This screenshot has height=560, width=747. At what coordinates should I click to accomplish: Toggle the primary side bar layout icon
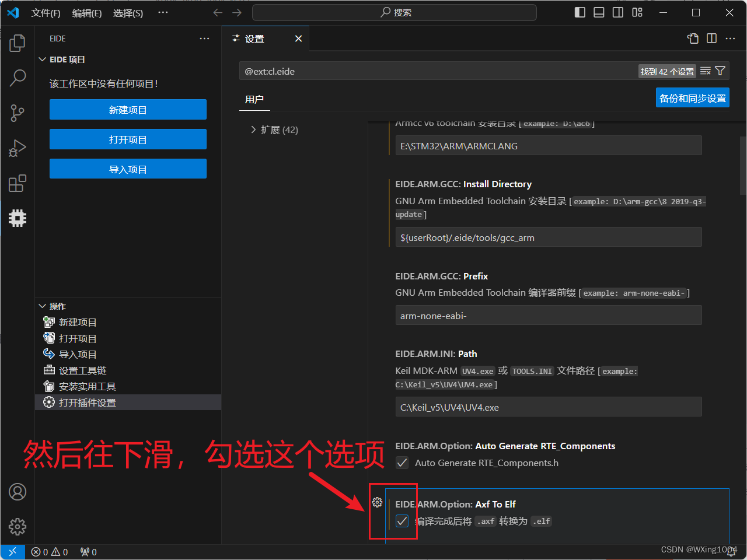[580, 13]
